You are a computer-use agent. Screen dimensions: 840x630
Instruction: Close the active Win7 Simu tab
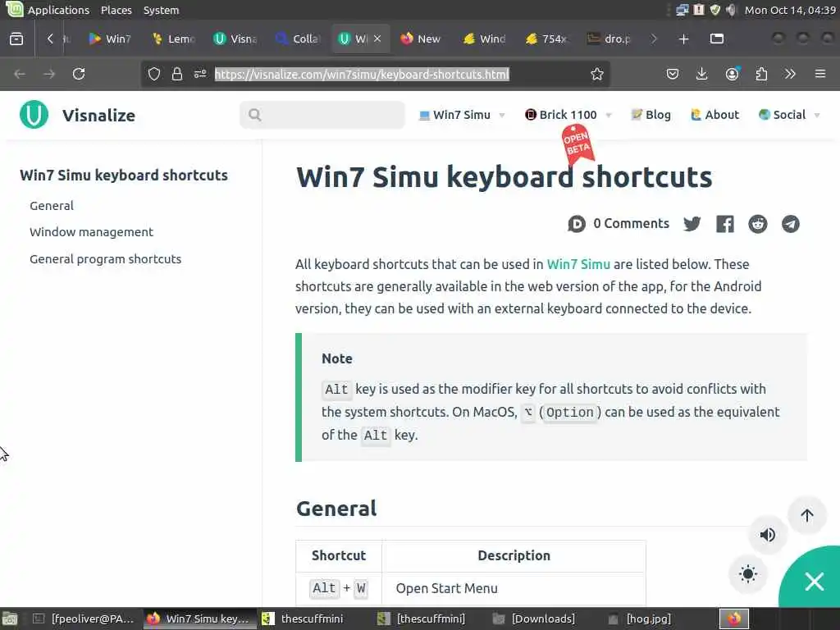pyautogui.click(x=377, y=39)
